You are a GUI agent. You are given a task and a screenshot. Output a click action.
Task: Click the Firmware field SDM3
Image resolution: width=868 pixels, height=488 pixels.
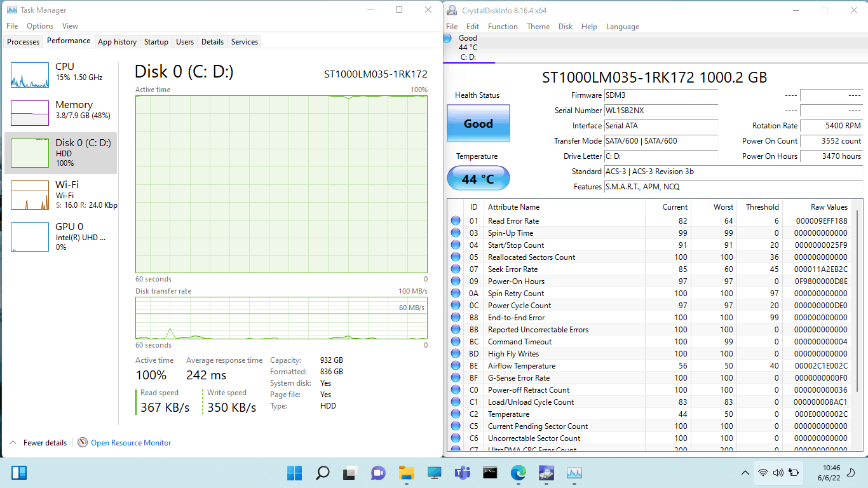(661, 95)
